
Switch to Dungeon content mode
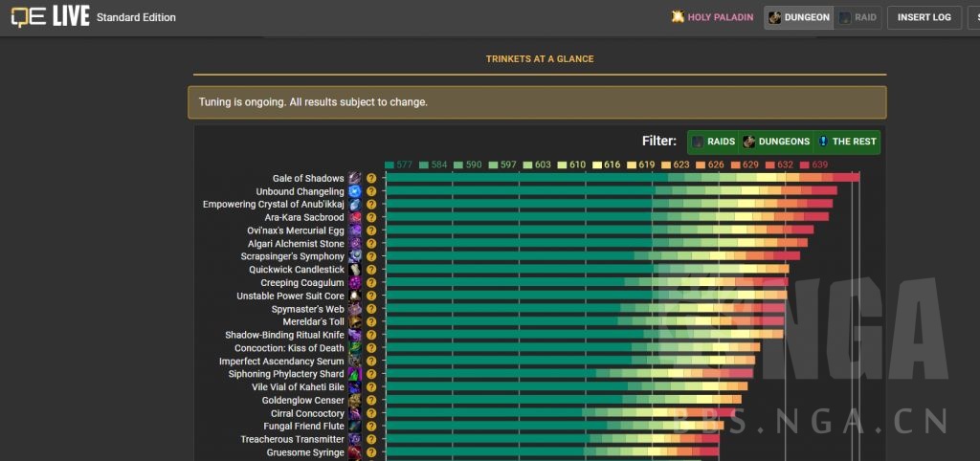[799, 17]
